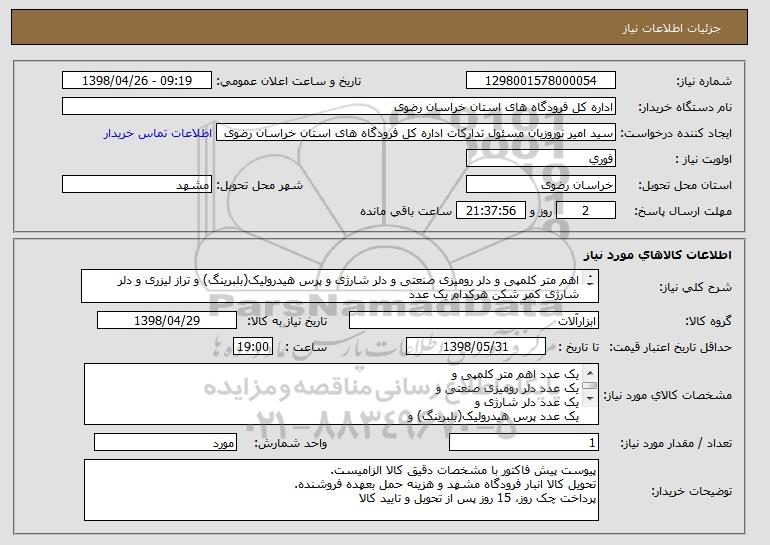Click section title اطلاعات کالاهای مورد نیاز
The image size is (770, 545).
[x=658, y=255]
